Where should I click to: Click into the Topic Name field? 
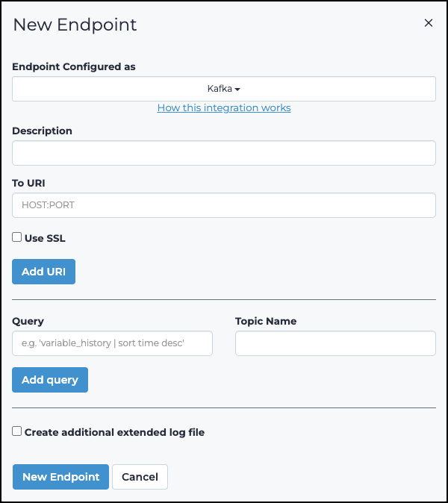pos(335,343)
